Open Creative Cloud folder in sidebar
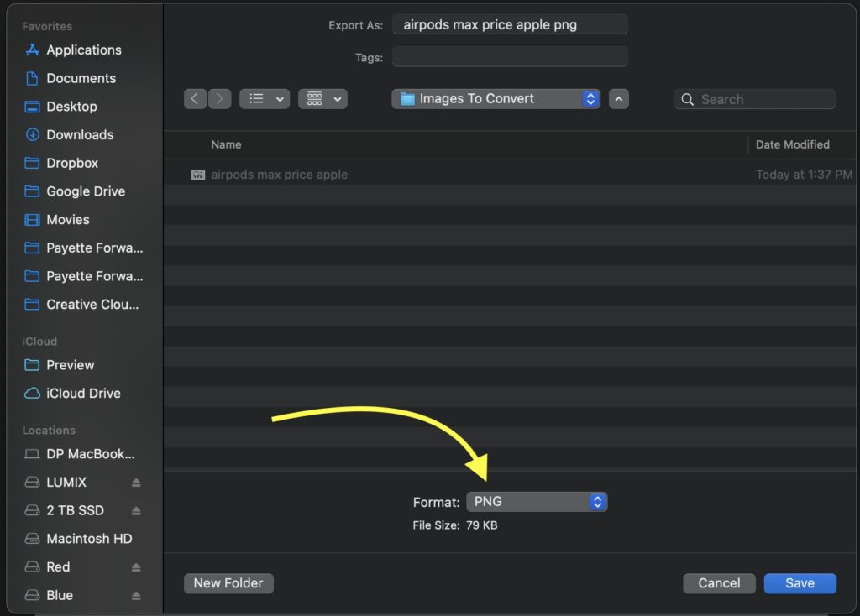Screen dimensions: 860x616 pyautogui.click(x=92, y=304)
